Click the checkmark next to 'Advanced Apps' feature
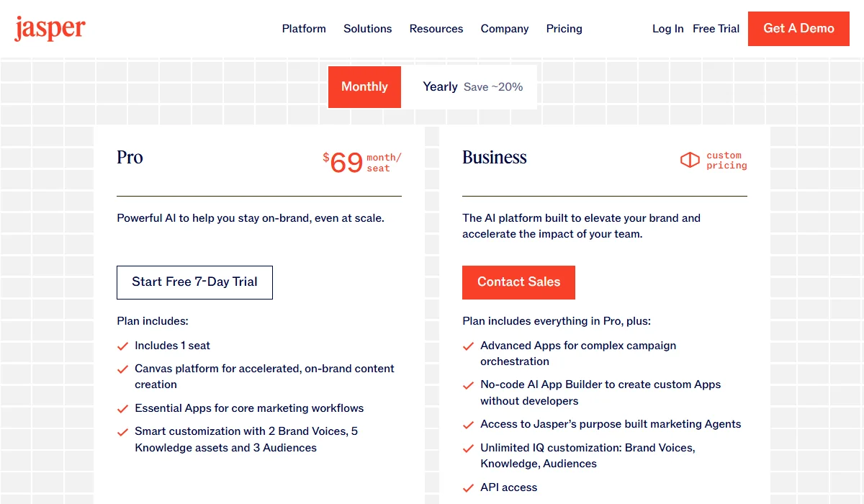Viewport: 864px width, 504px height. pos(468,346)
